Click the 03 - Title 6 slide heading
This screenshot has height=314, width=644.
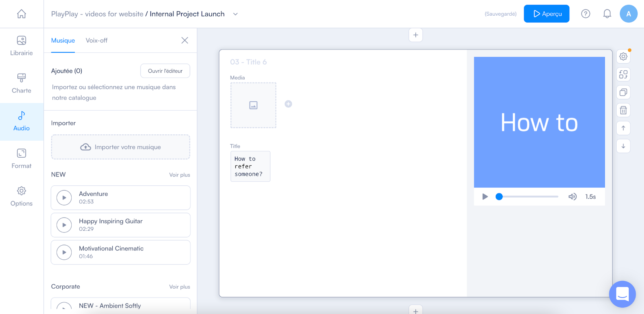tap(248, 62)
